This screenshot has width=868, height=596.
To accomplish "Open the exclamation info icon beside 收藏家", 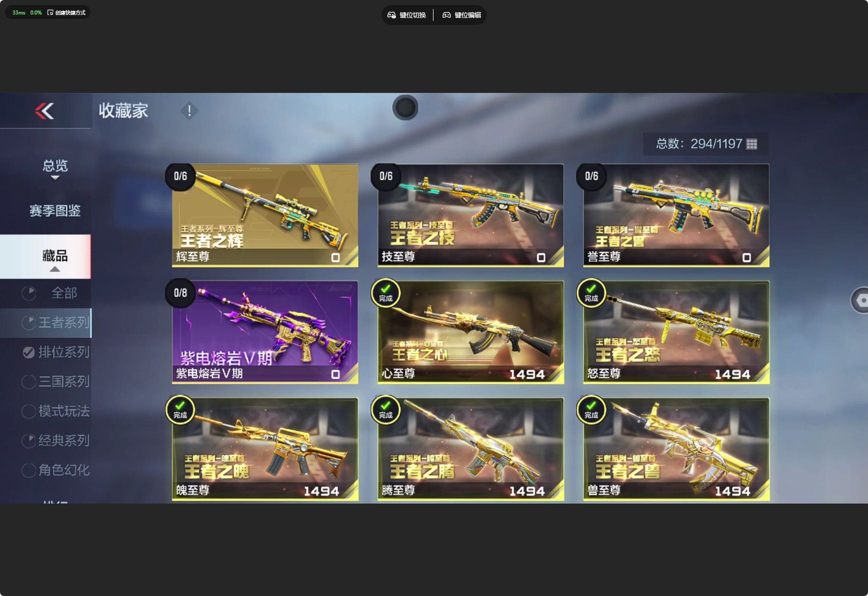I will click(x=189, y=110).
